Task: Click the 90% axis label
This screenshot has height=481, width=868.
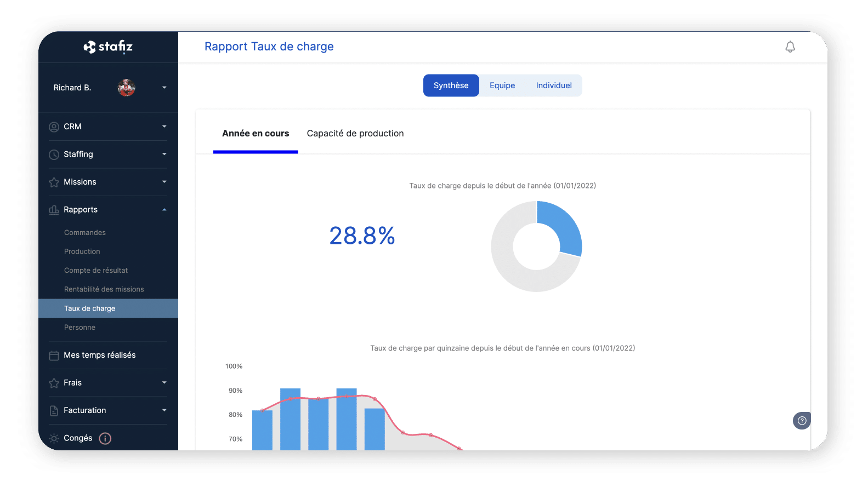Action: pos(235,391)
